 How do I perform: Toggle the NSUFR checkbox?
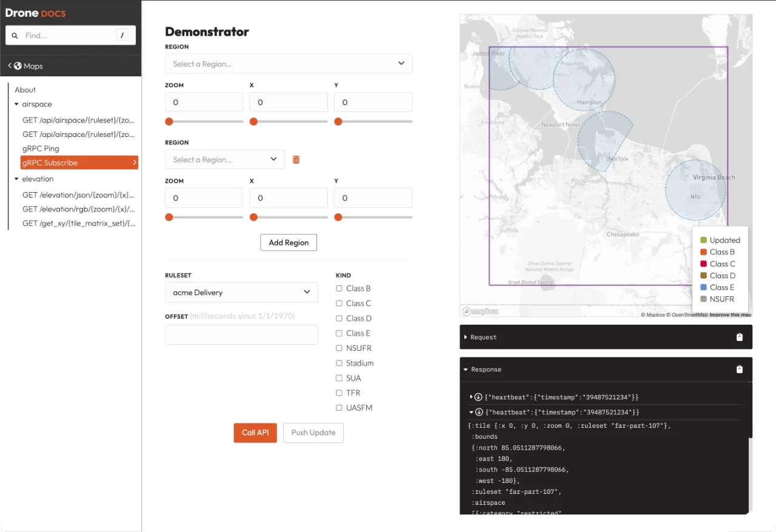(339, 348)
